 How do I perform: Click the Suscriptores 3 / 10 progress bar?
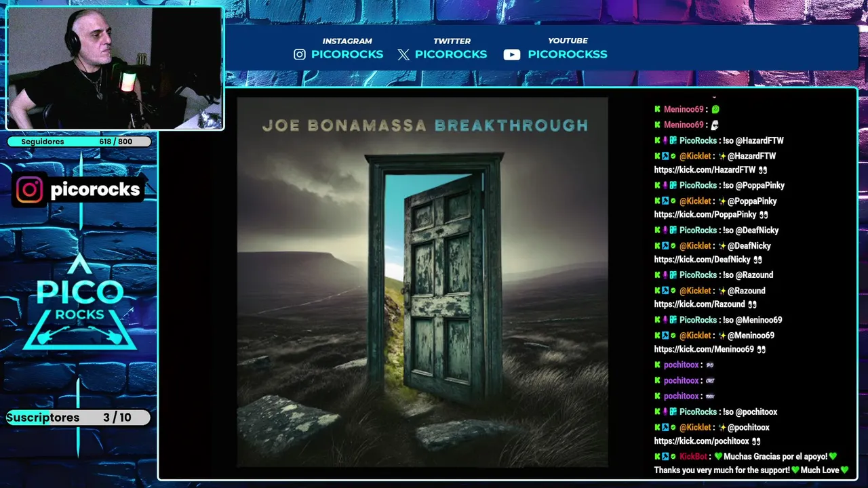[x=79, y=418]
